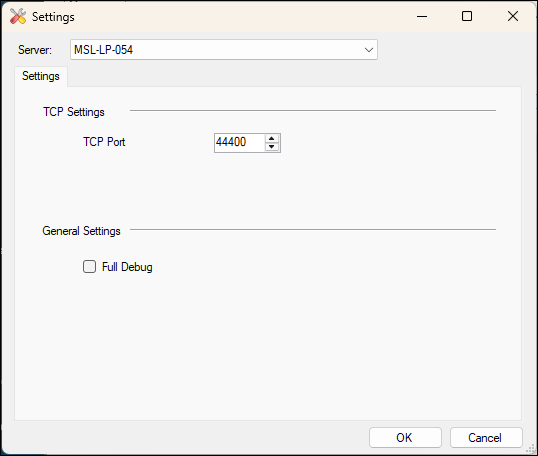Discard changes with the Cancel button
Viewport: 538px width, 456px height.
pyautogui.click(x=486, y=437)
